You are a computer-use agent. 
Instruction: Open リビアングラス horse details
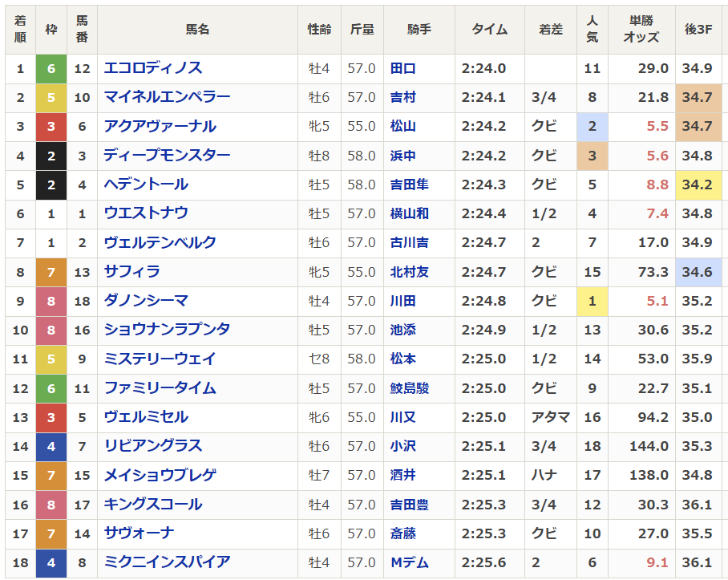(x=153, y=446)
